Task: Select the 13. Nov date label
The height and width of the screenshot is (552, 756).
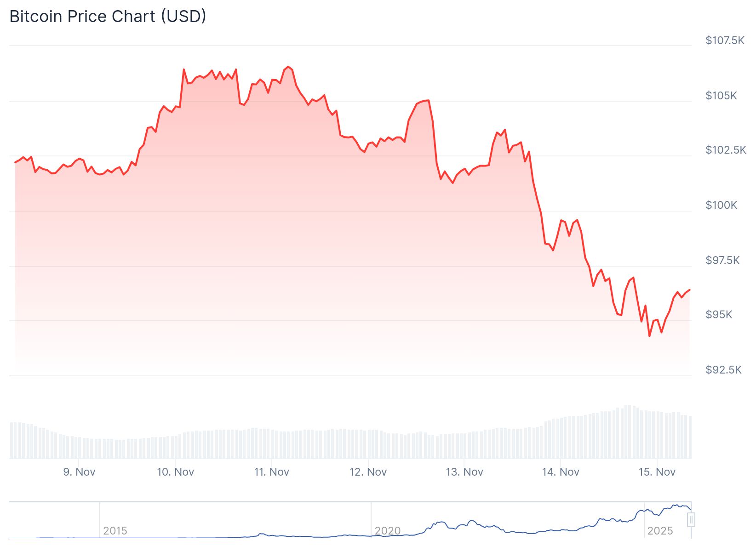Action: click(464, 472)
